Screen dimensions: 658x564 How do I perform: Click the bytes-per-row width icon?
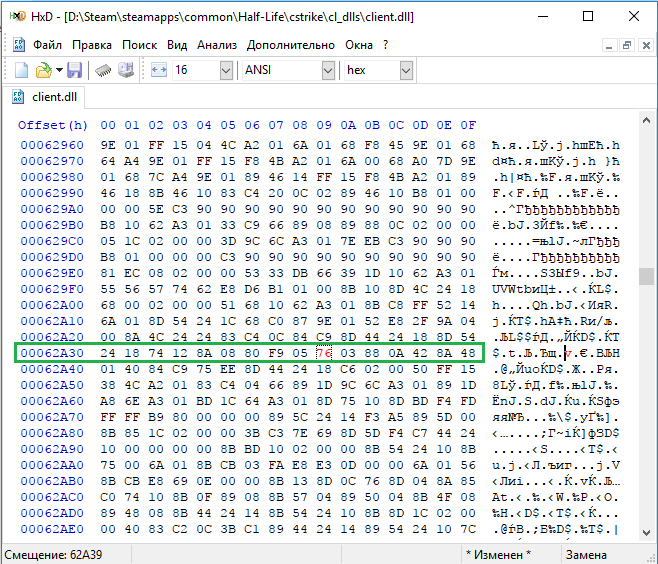tap(159, 70)
